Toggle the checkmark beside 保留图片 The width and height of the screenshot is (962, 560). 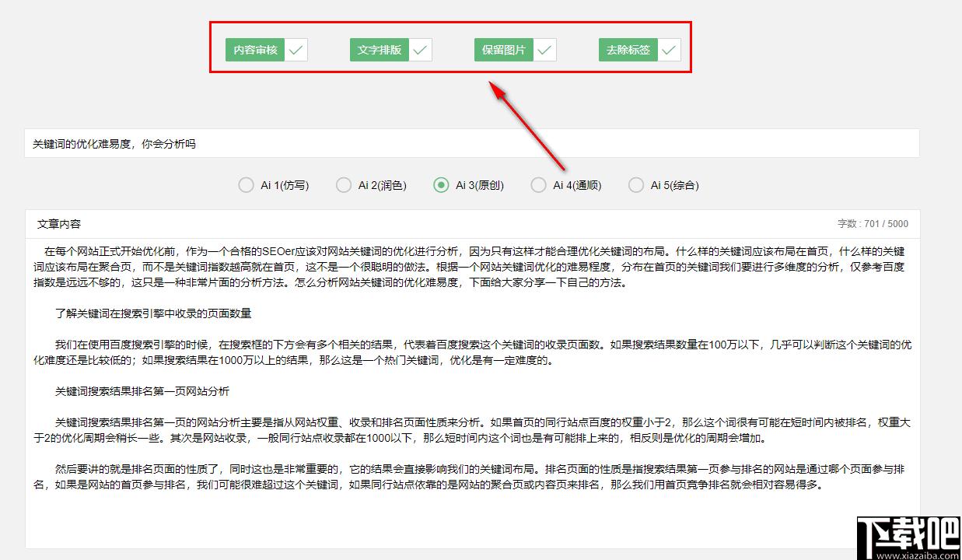pyautogui.click(x=544, y=50)
